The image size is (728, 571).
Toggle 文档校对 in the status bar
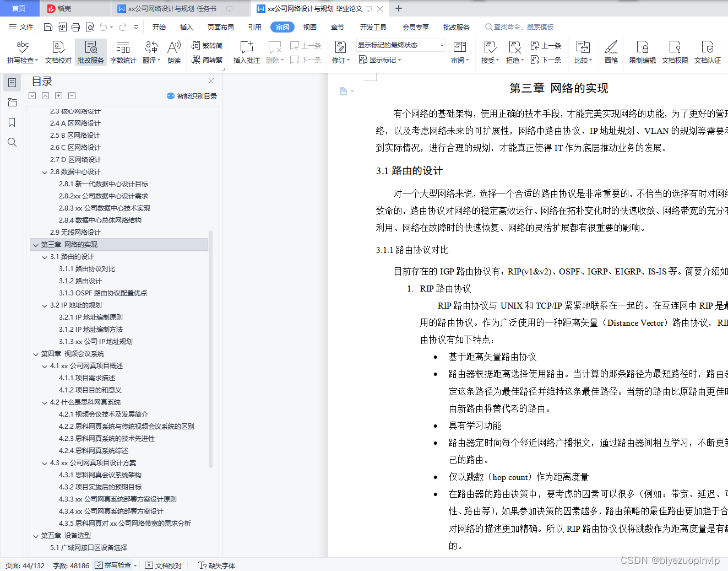tap(164, 565)
